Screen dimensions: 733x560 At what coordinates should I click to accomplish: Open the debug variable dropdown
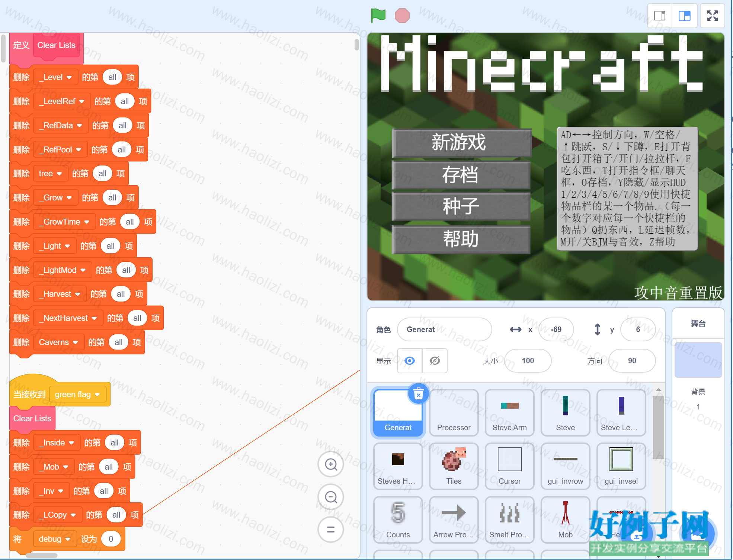tap(55, 539)
